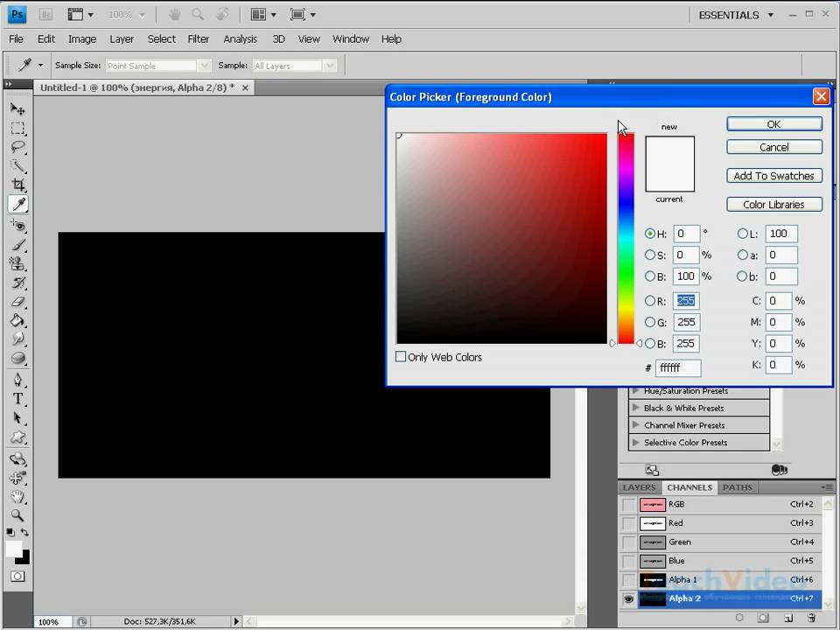The width and height of the screenshot is (840, 630).
Task: Click the R value field showing 255
Action: 686,301
